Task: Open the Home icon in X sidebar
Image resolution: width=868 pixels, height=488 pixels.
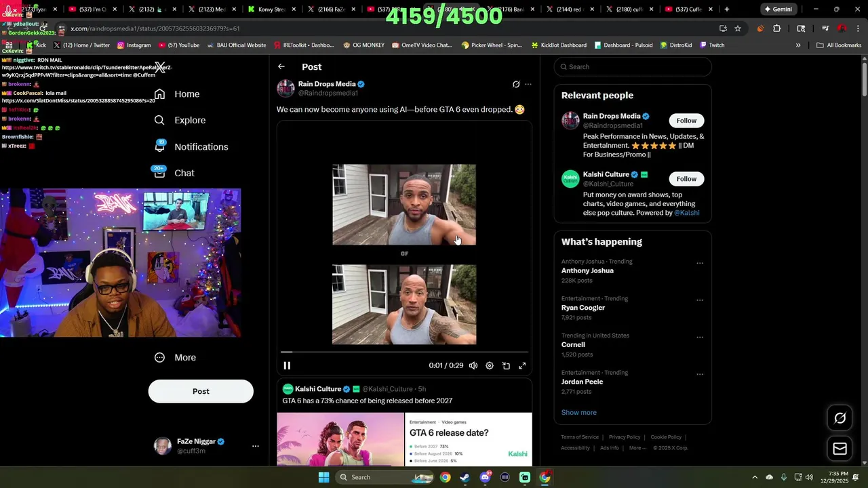Action: [159, 94]
